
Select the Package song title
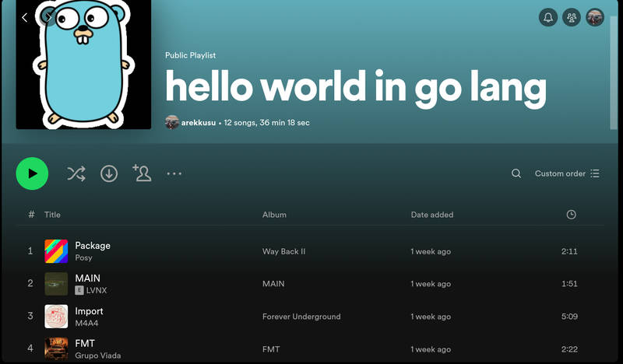click(93, 246)
